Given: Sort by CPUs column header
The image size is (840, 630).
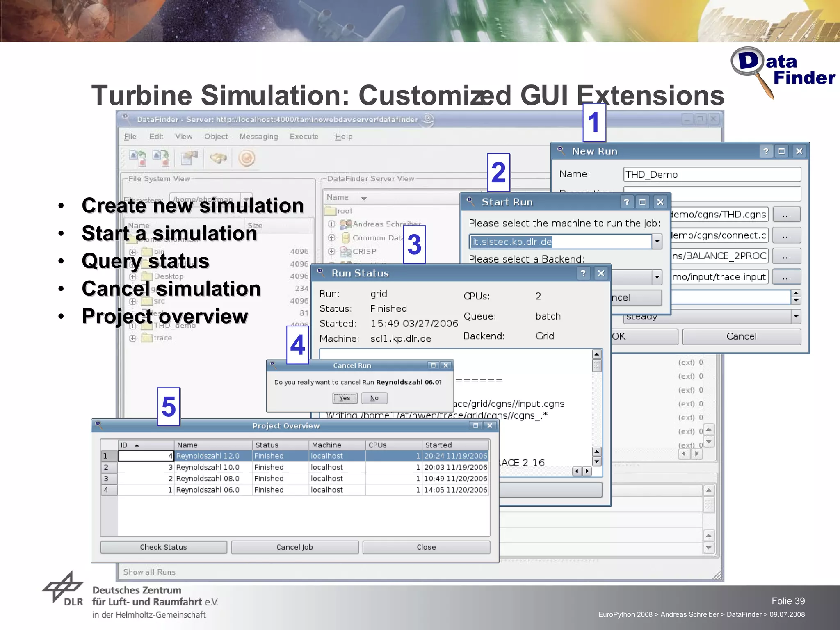Looking at the screenshot, I should 394,445.
